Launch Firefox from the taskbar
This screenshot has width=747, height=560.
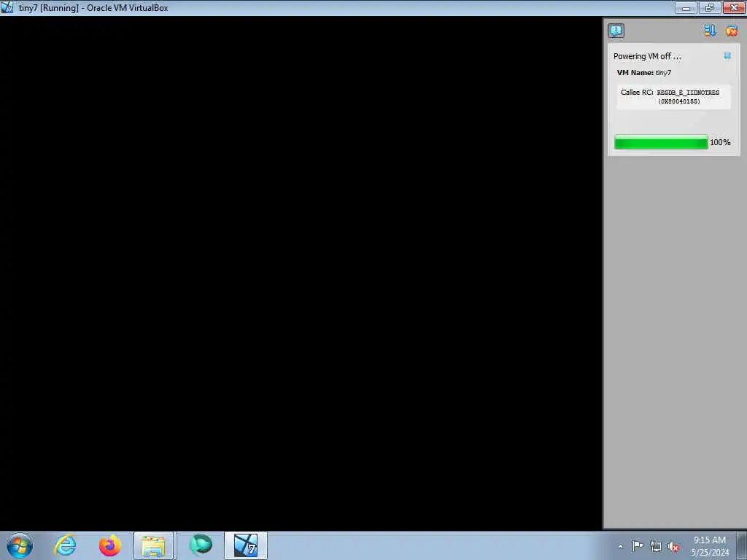click(109, 545)
